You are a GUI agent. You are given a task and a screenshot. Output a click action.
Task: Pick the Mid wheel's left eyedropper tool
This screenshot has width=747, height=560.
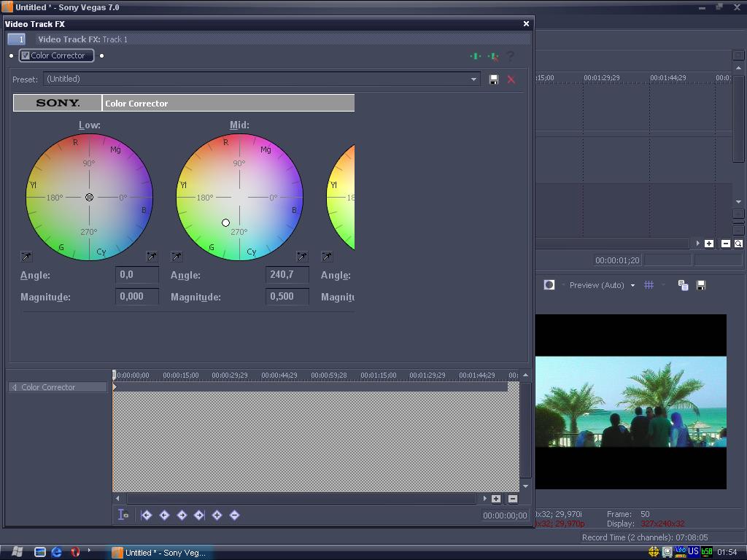pos(177,257)
